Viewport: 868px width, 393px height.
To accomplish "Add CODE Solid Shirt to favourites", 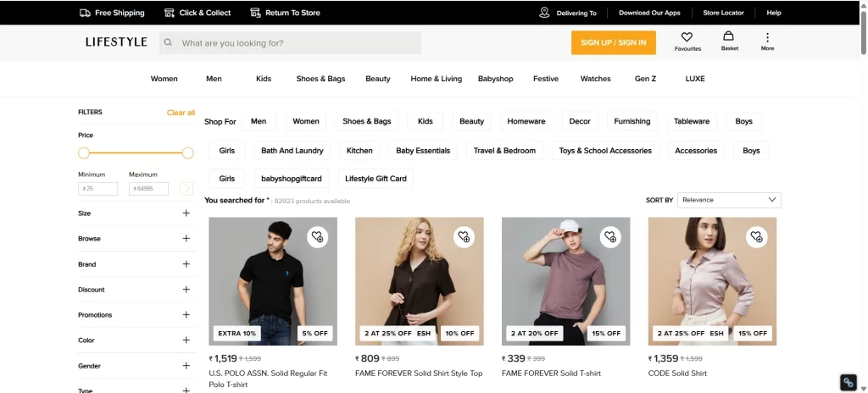I will [757, 237].
